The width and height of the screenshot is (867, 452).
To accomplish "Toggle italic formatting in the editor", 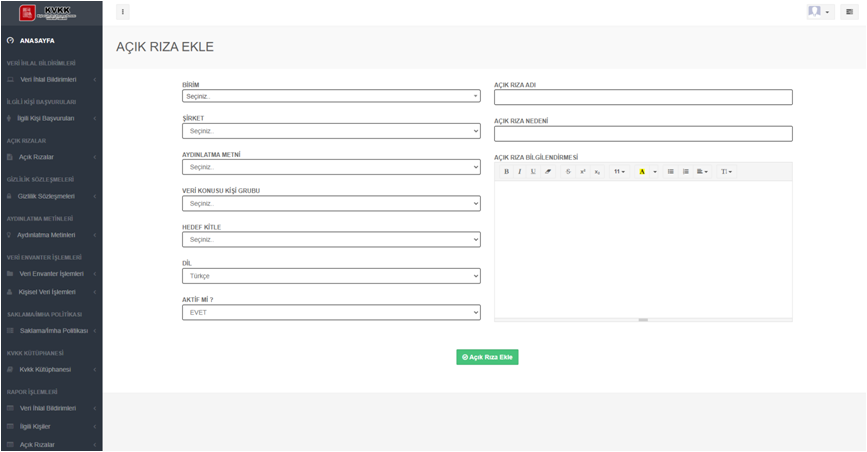I will 520,172.
